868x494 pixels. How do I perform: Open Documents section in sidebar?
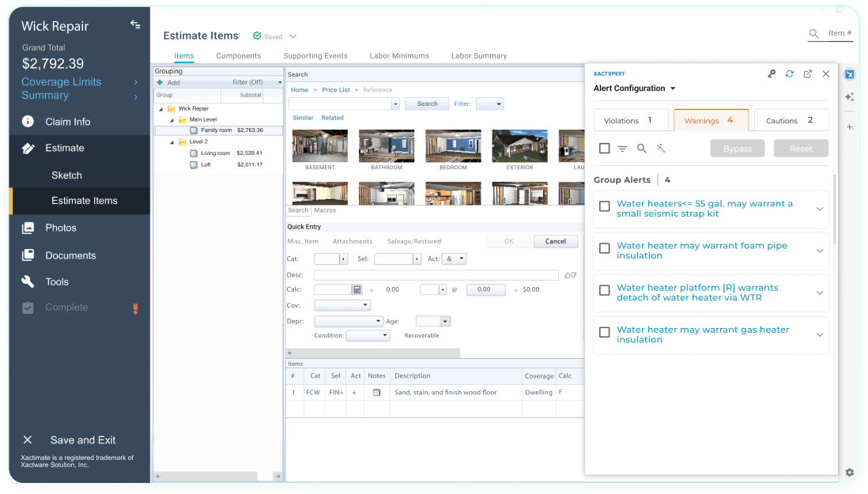click(x=70, y=255)
